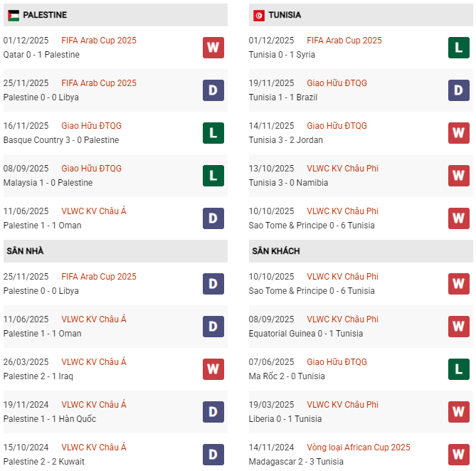Open FIFA Arab Cup 2025 link for Qatar match
476x471 pixels.
click(99, 41)
